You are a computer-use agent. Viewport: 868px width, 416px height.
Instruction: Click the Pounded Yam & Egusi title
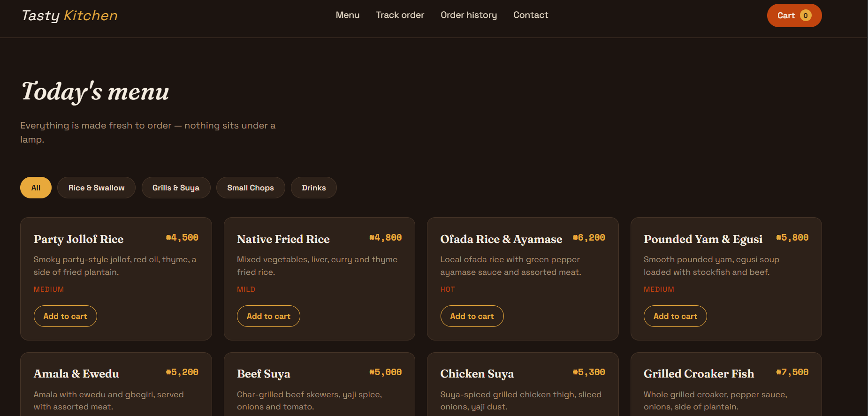pos(703,239)
